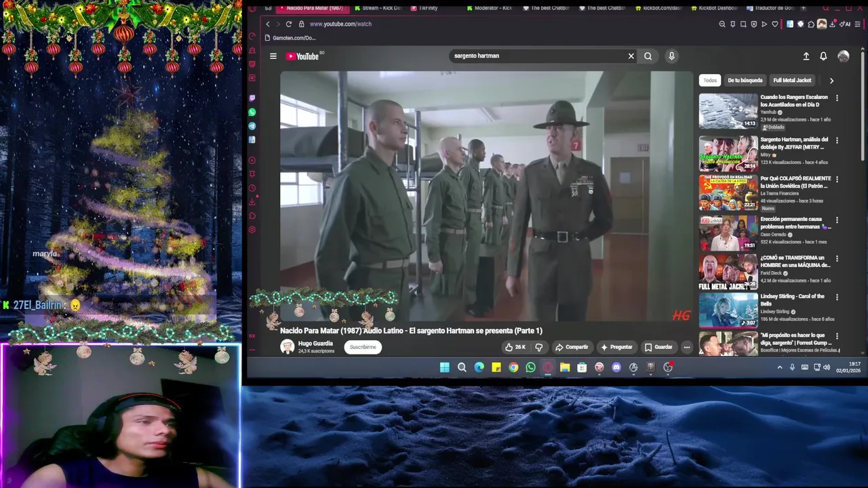This screenshot has width=868, height=488.
Task: Select the 'Todos' filter chip
Action: (710, 80)
